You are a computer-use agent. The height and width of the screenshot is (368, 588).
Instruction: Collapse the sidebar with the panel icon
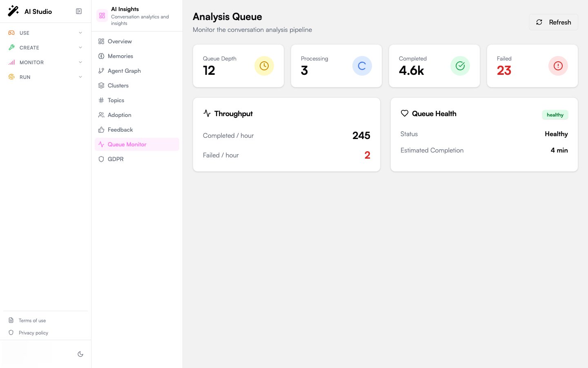[79, 11]
